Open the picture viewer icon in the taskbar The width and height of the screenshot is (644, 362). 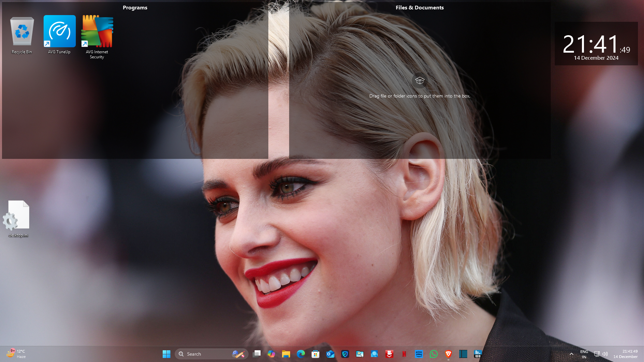(360, 354)
